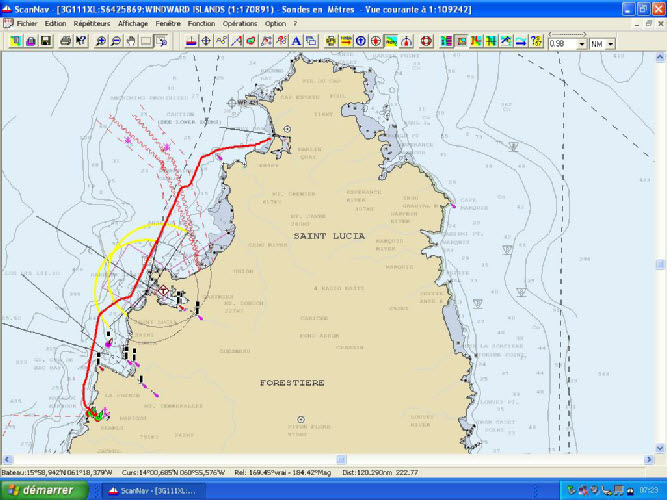Toggle the zoom rectangle selection tool
The image size is (667, 500).
point(162,42)
